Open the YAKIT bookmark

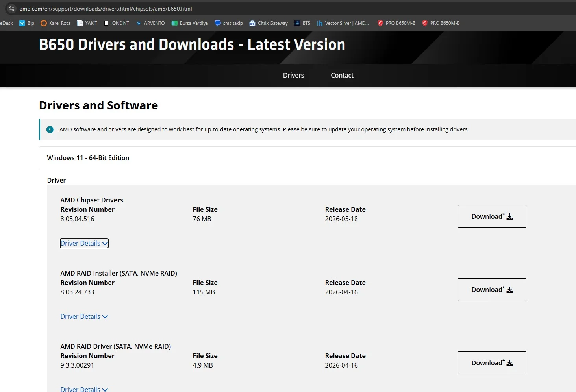tap(87, 23)
